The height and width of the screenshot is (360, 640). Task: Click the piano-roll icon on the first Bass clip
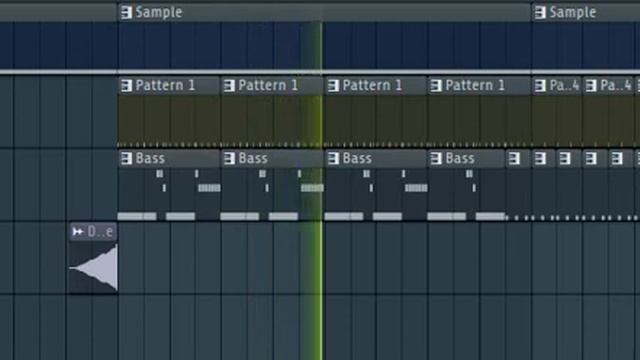127,158
